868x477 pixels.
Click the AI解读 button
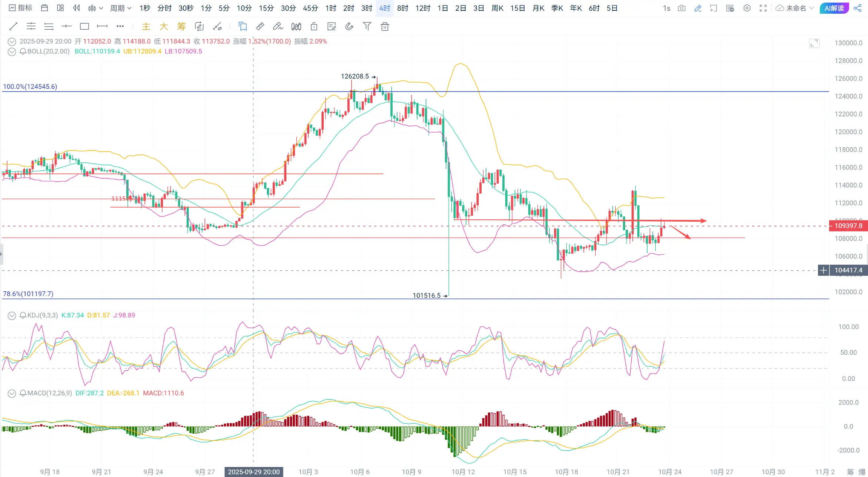pyautogui.click(x=834, y=8)
